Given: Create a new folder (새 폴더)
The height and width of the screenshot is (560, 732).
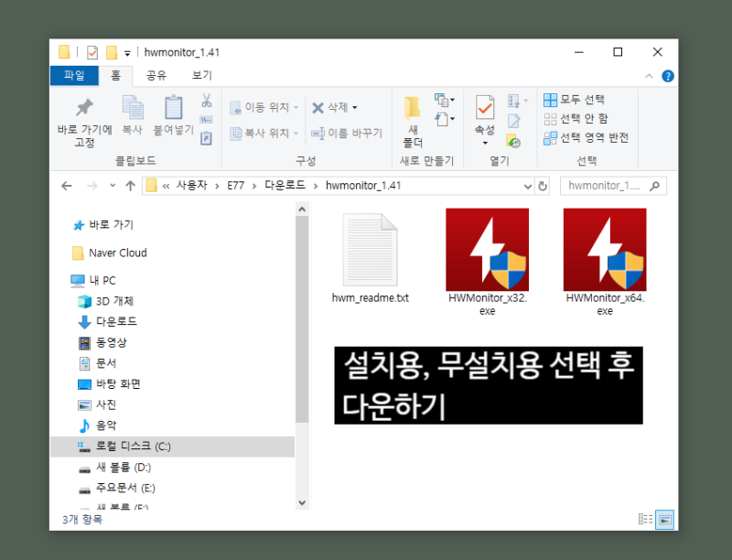Looking at the screenshot, I should point(413,122).
